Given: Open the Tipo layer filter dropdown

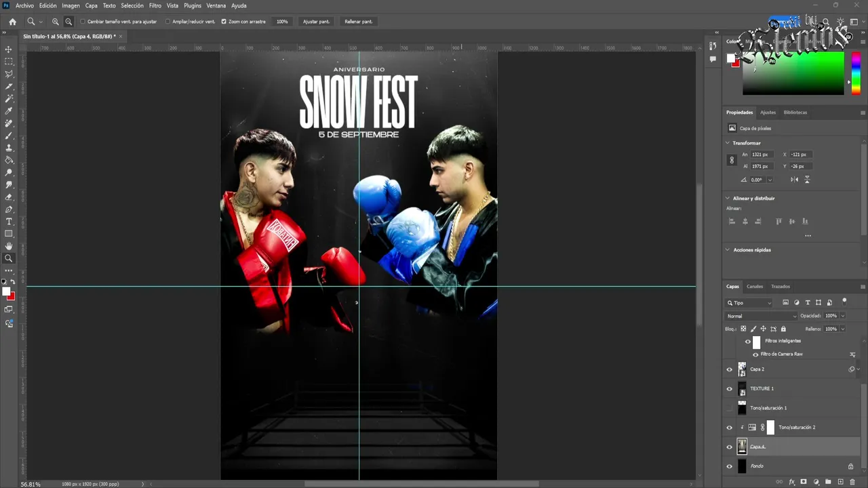Looking at the screenshot, I should (x=749, y=303).
